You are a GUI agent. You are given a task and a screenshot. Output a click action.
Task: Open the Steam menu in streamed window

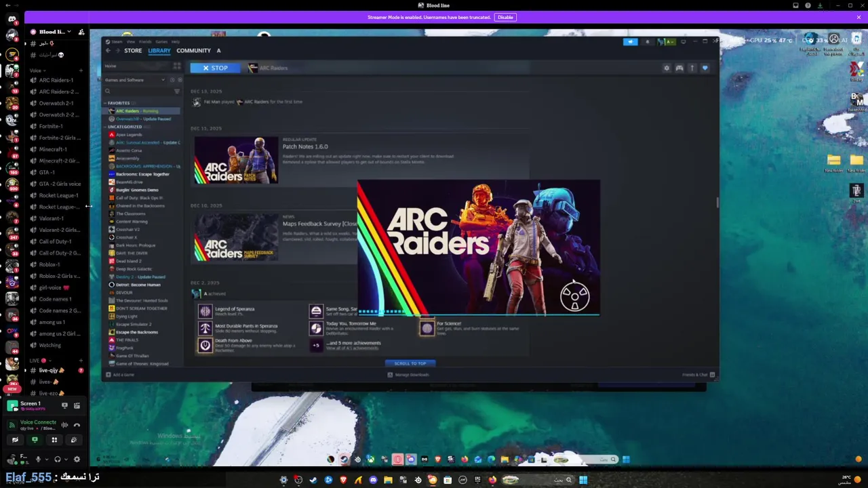[117, 41]
